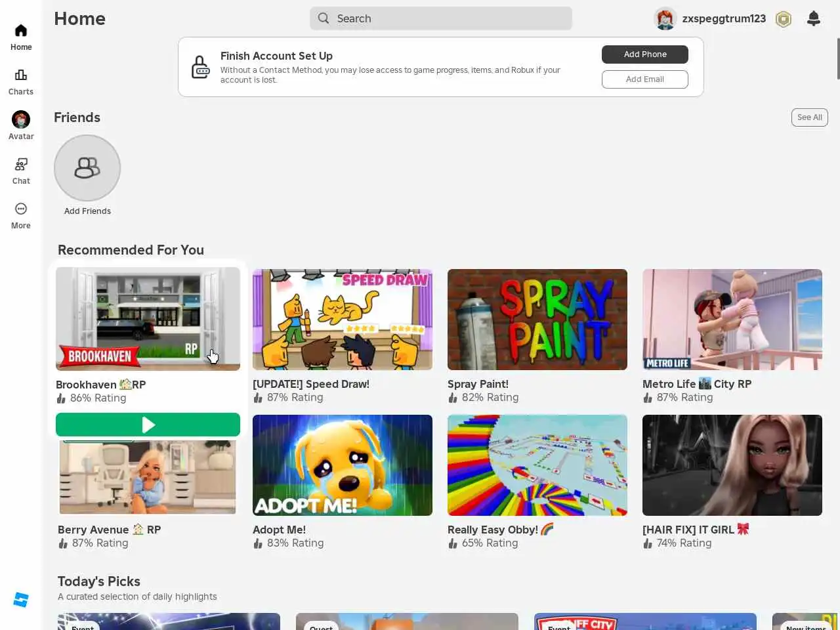
Task: Open the notifications bell icon
Action: pos(814,18)
